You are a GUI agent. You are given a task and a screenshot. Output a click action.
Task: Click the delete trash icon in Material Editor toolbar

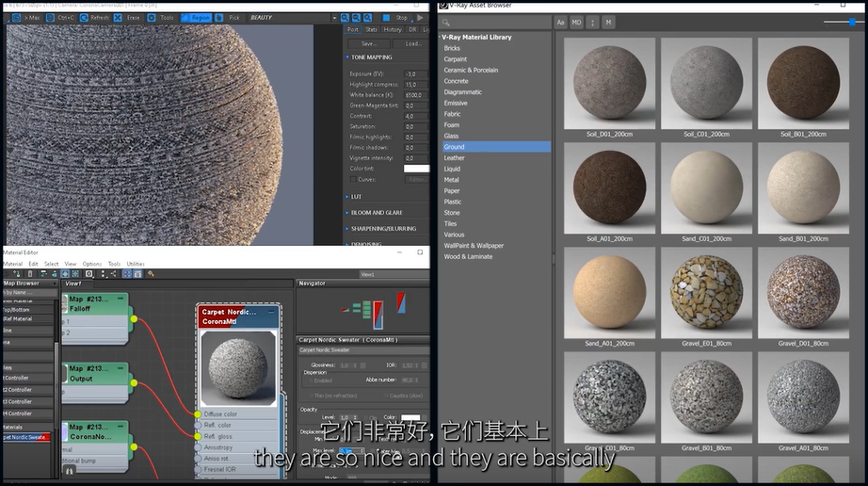(x=30, y=273)
